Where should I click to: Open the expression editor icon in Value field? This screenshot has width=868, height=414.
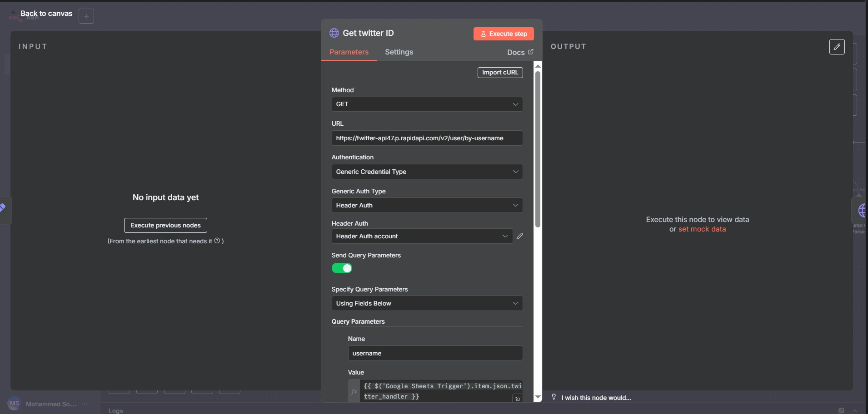click(x=517, y=399)
